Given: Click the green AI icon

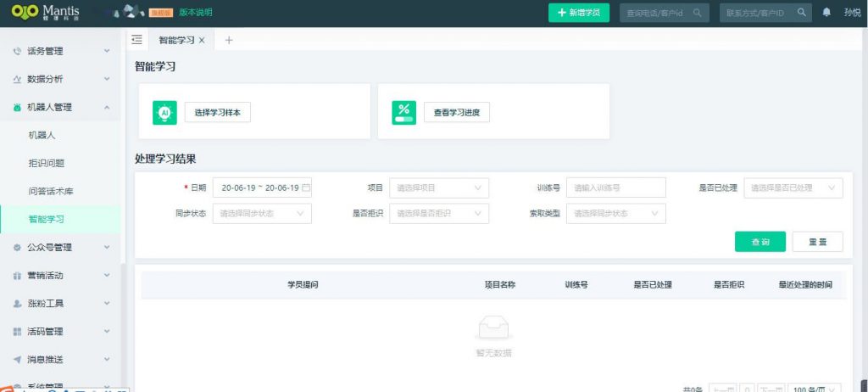Looking at the screenshot, I should pyautogui.click(x=164, y=113).
